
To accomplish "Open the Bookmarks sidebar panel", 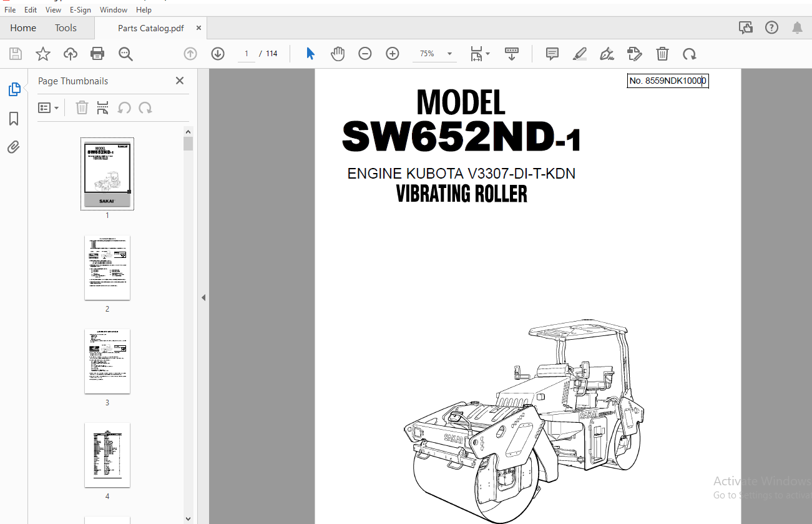I will tap(14, 119).
